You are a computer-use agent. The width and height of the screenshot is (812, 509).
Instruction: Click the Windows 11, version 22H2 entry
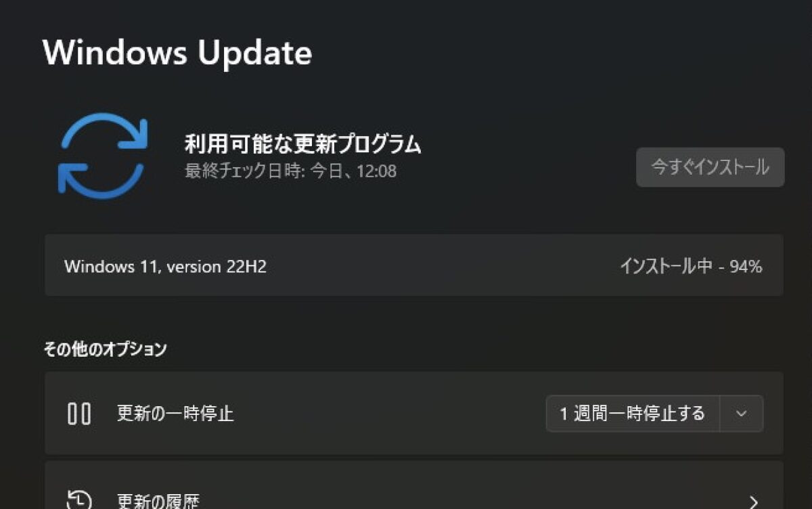pyautogui.click(x=165, y=267)
